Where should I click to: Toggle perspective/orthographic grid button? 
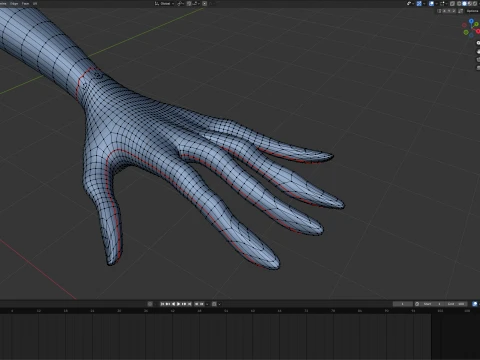pos(478,68)
